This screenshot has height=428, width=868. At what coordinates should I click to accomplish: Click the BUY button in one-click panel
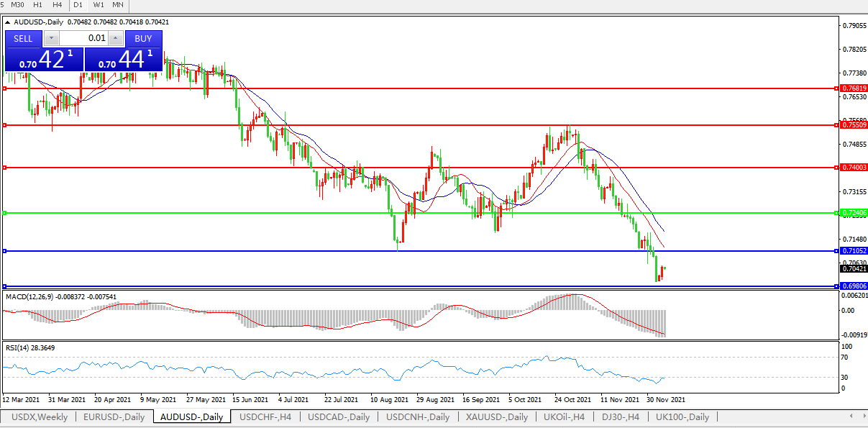(x=143, y=38)
